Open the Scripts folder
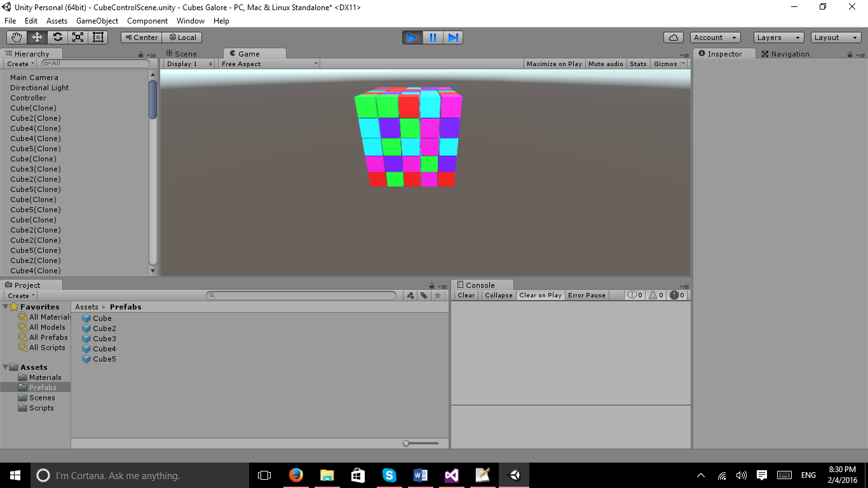868x488 pixels. click(x=36, y=408)
